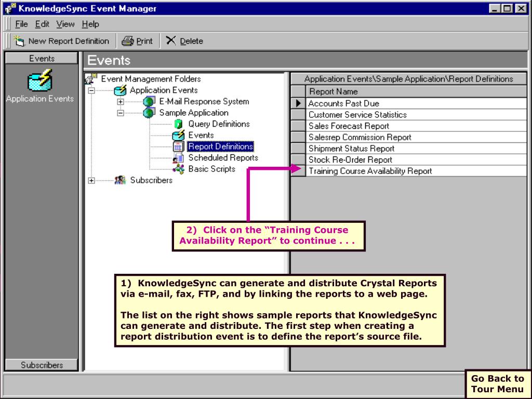The height and width of the screenshot is (399, 532).
Task: Click the Subscribers people icon in tree
Action: (120, 180)
